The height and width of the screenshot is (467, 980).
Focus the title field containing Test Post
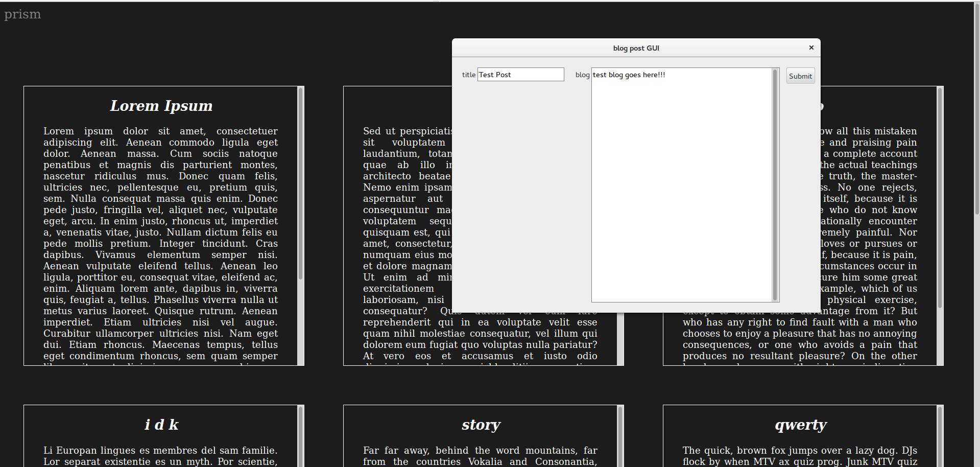coord(520,75)
